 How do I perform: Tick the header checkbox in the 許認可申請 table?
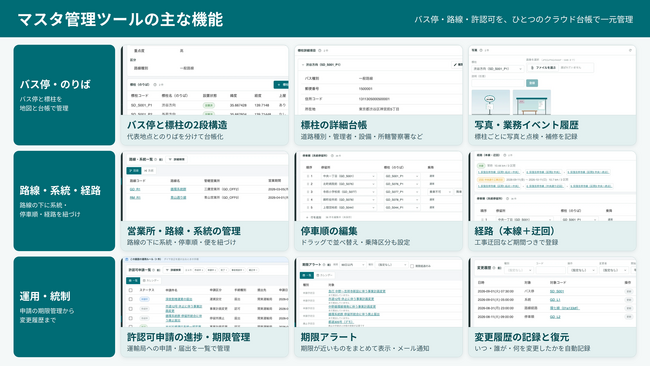[131, 290]
